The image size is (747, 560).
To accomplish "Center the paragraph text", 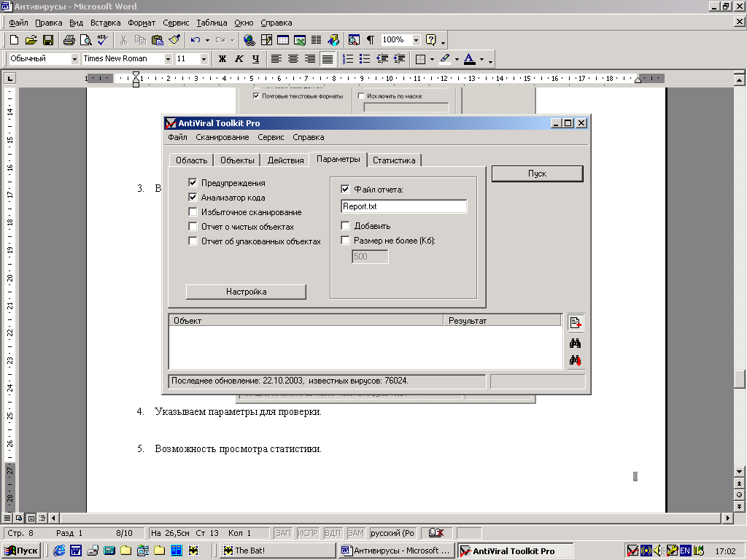I will point(293,59).
